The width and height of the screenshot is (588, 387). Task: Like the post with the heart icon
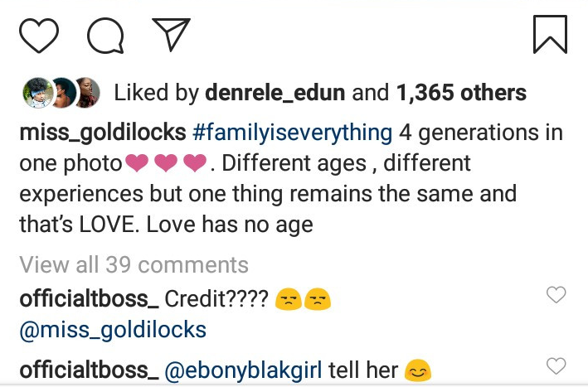coord(39,34)
